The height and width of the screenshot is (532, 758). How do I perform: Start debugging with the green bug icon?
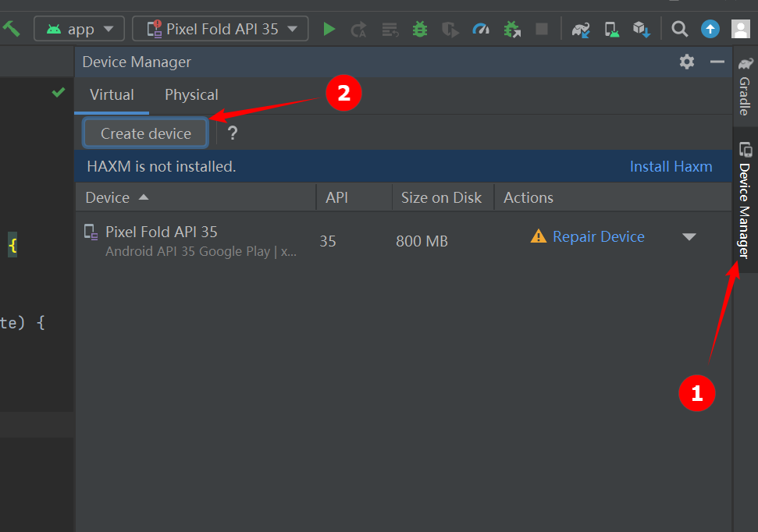click(x=420, y=29)
